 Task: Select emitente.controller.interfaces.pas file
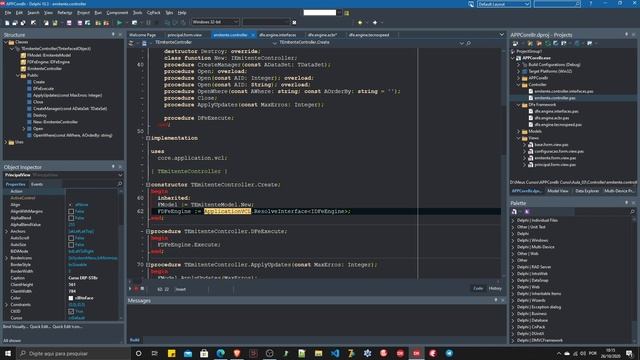564,91
